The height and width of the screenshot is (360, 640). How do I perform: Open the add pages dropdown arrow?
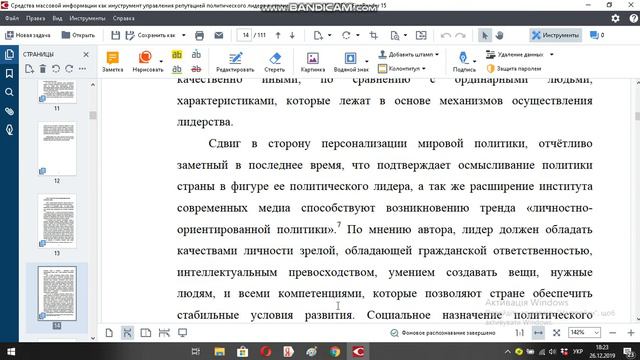pos(329,36)
